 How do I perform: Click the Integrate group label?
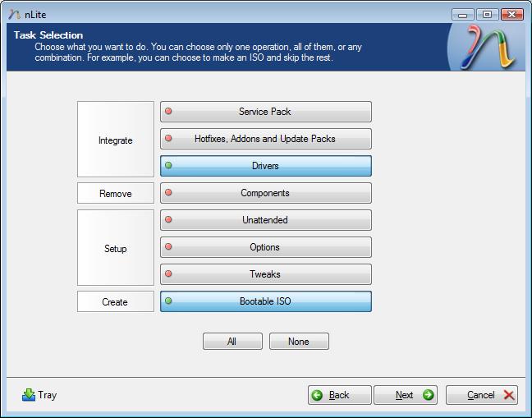pos(116,139)
